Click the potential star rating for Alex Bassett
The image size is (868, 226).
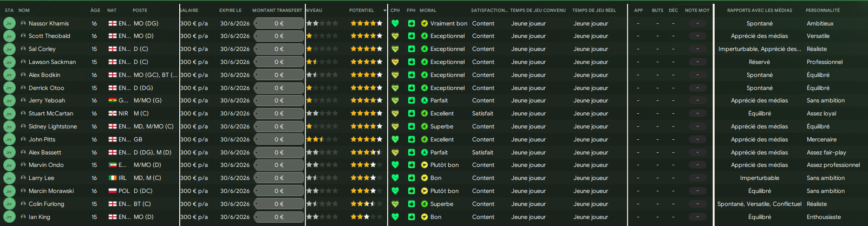pos(366,152)
